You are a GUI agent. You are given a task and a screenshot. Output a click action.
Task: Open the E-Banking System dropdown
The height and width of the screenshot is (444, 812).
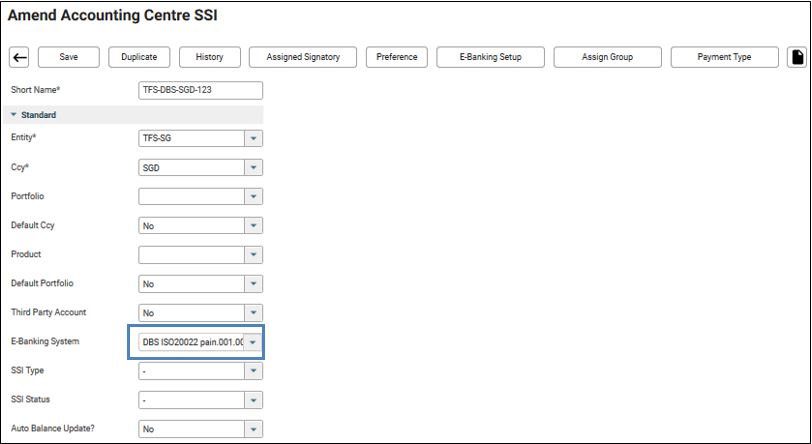pos(253,343)
